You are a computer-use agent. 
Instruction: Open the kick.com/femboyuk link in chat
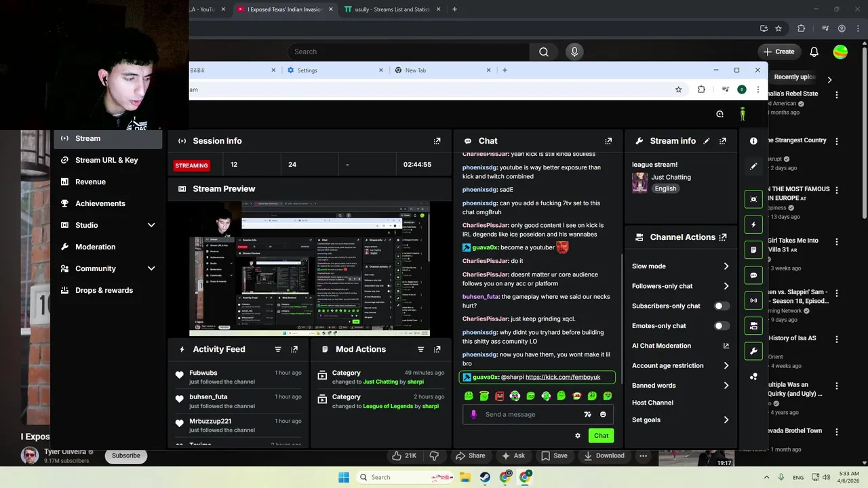(563, 377)
